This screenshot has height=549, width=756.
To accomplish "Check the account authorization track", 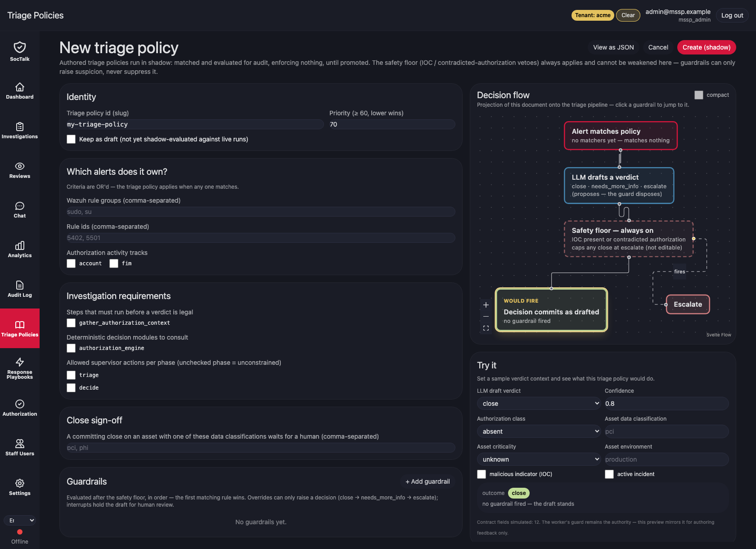I will (71, 263).
